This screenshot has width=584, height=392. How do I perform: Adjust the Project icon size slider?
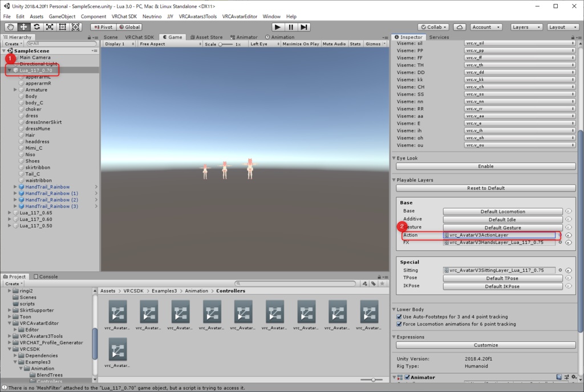pos(373,379)
